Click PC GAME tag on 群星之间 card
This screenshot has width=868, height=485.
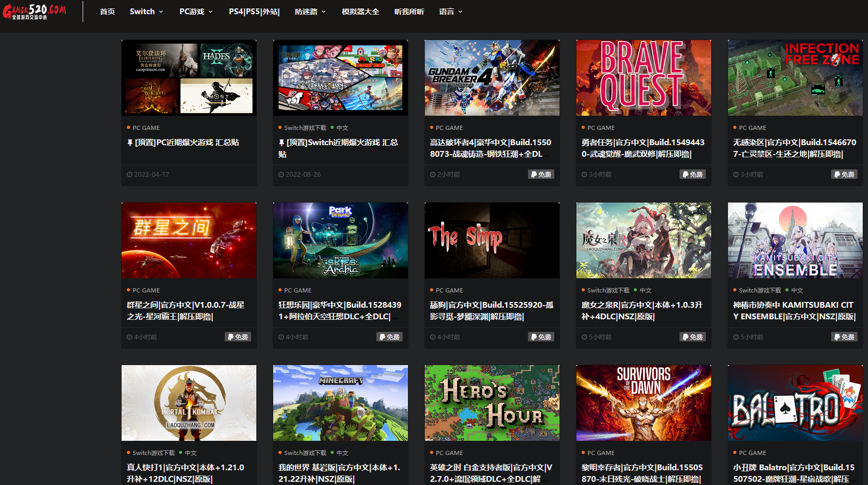click(x=146, y=290)
